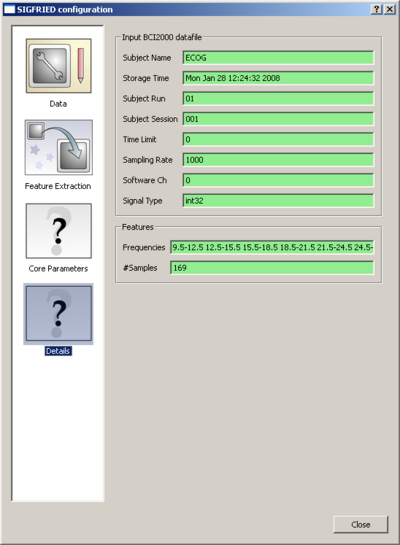Close the SIGFRIED configuration window
This screenshot has height=545, width=400.
pyautogui.click(x=390, y=9)
